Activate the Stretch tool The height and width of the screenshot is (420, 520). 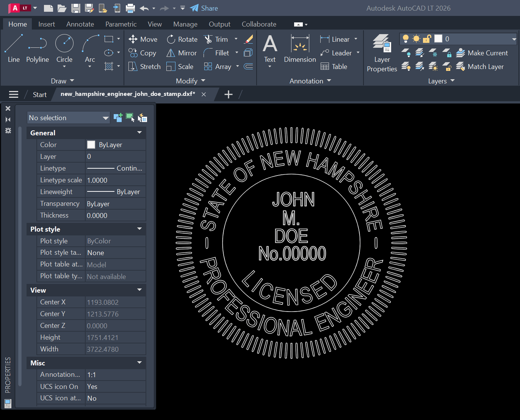144,67
